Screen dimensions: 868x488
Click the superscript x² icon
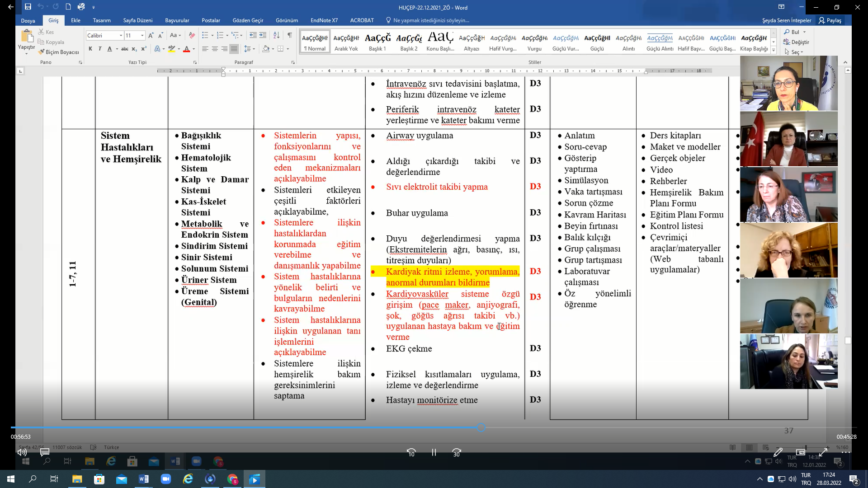coord(144,49)
